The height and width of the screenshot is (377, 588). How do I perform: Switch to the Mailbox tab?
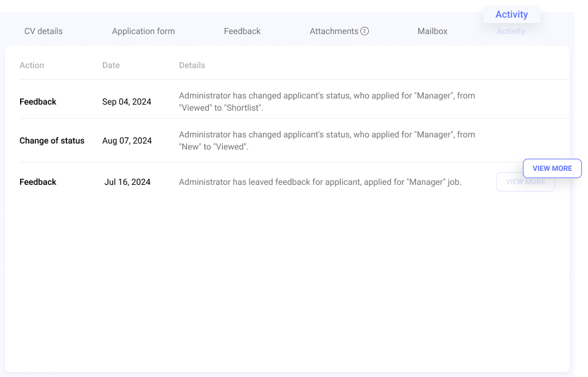(432, 31)
